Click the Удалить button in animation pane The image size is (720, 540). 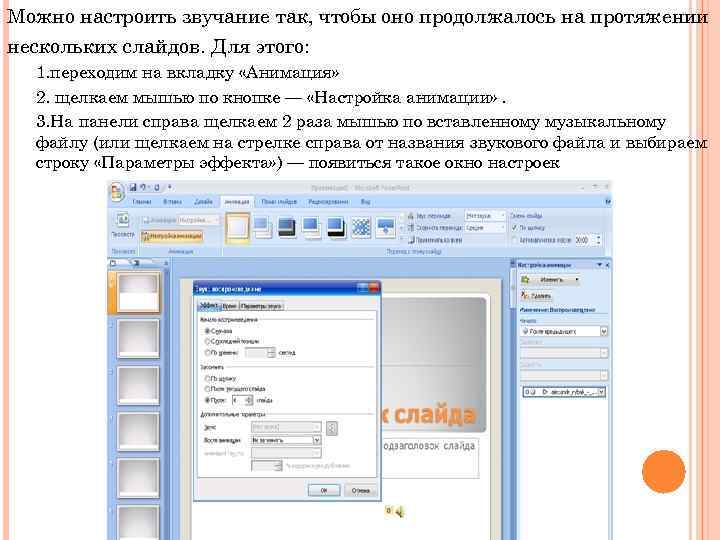coord(535,296)
